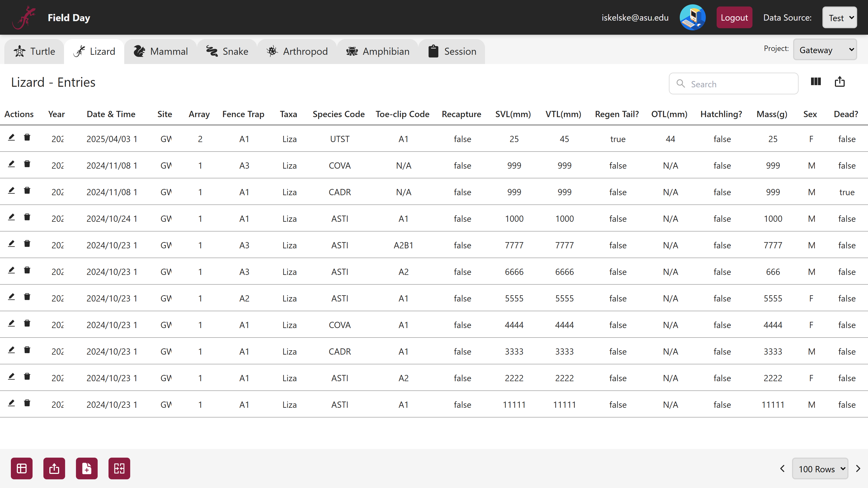This screenshot has height=488, width=868.
Task: Delete the CADR row dated 2024/11/08
Action: pyautogui.click(x=27, y=191)
